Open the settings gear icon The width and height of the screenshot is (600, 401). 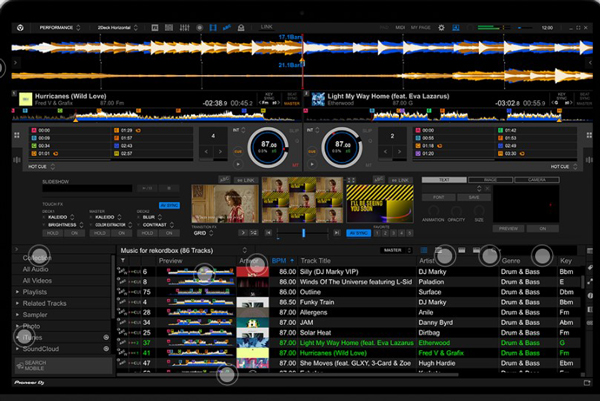pos(441,28)
